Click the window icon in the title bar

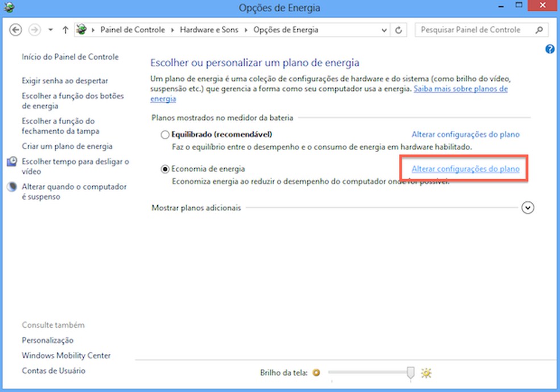pyautogui.click(x=9, y=7)
